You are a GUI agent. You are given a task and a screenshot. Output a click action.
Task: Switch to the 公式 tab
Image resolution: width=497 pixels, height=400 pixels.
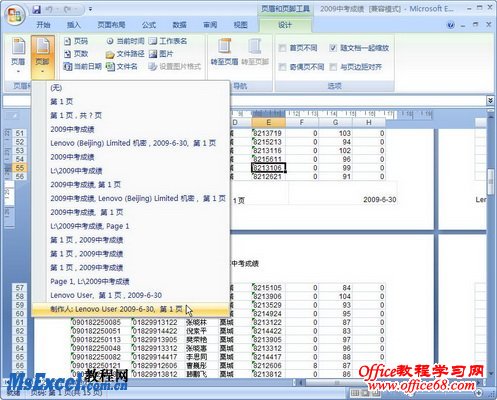[149, 25]
